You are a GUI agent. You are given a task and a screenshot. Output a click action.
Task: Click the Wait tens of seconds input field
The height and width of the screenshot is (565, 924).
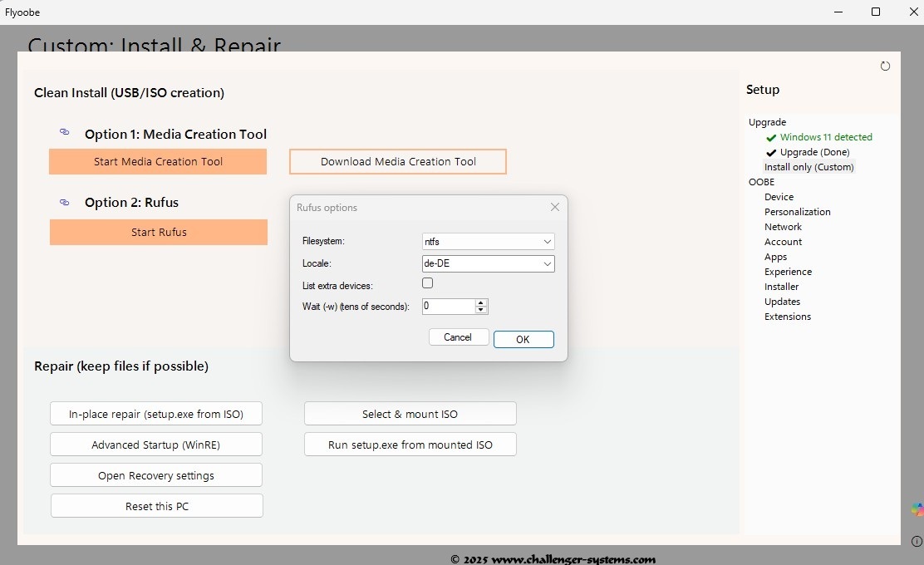pyautogui.click(x=449, y=306)
